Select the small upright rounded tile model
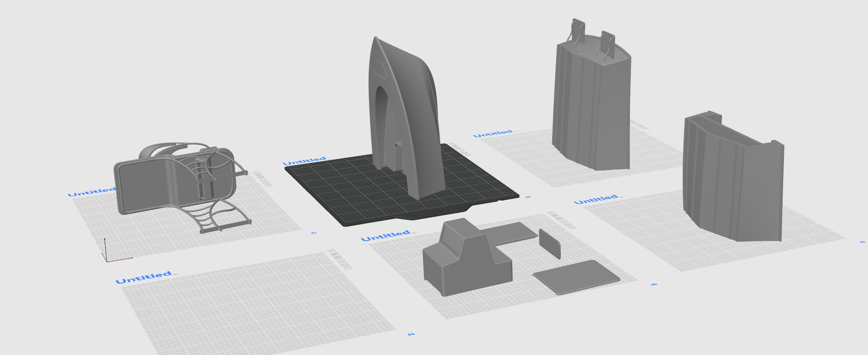The image size is (868, 355). pos(549,243)
